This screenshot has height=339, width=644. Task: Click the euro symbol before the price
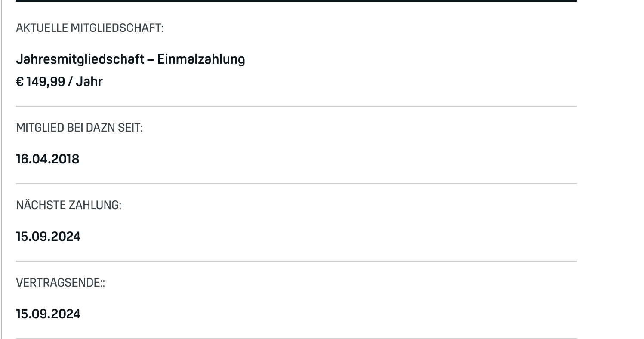coord(20,81)
